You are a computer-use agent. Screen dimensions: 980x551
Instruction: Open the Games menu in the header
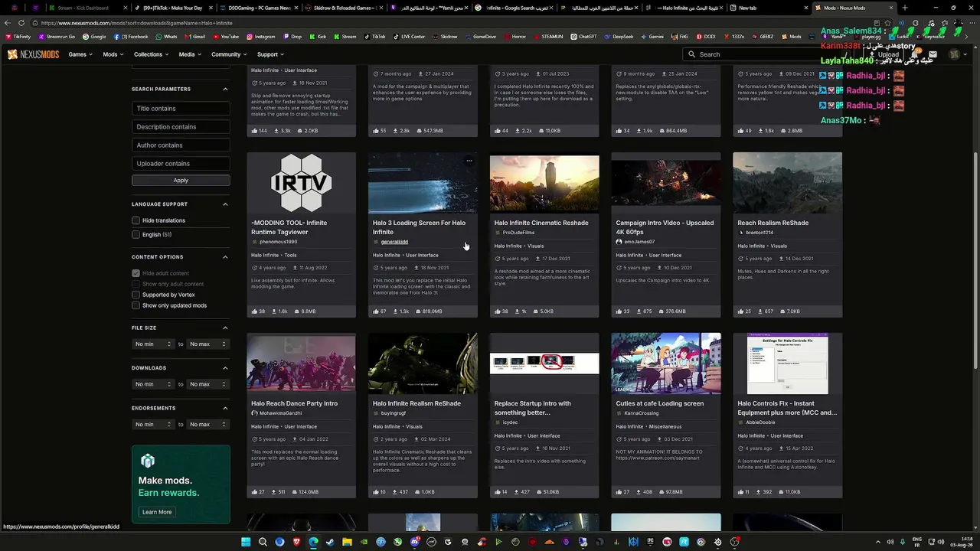(80, 54)
